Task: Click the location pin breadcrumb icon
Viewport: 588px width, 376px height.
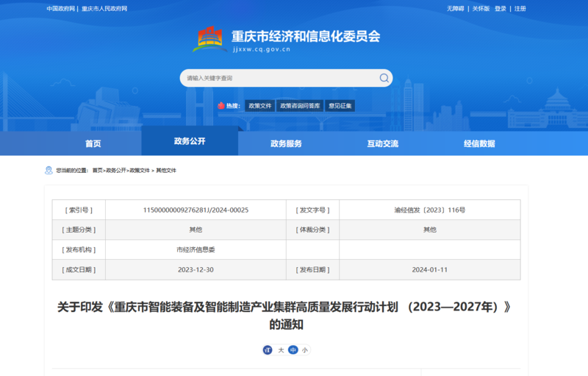Action: click(49, 171)
